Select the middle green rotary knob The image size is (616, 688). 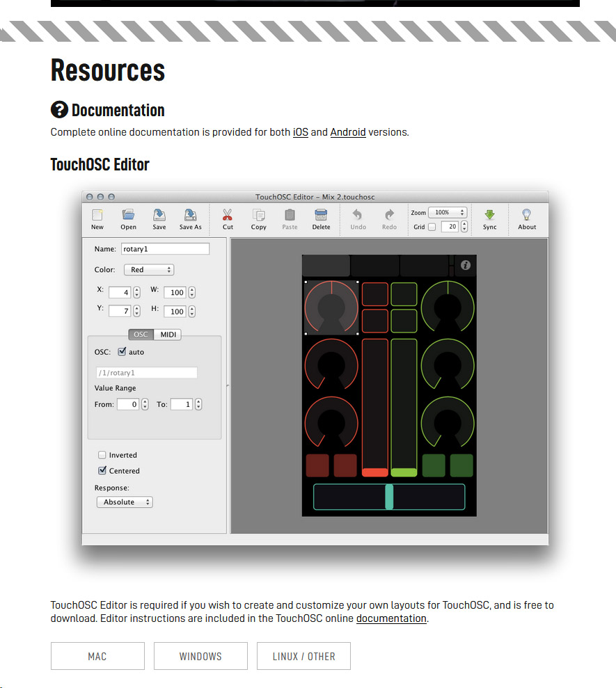(x=448, y=365)
